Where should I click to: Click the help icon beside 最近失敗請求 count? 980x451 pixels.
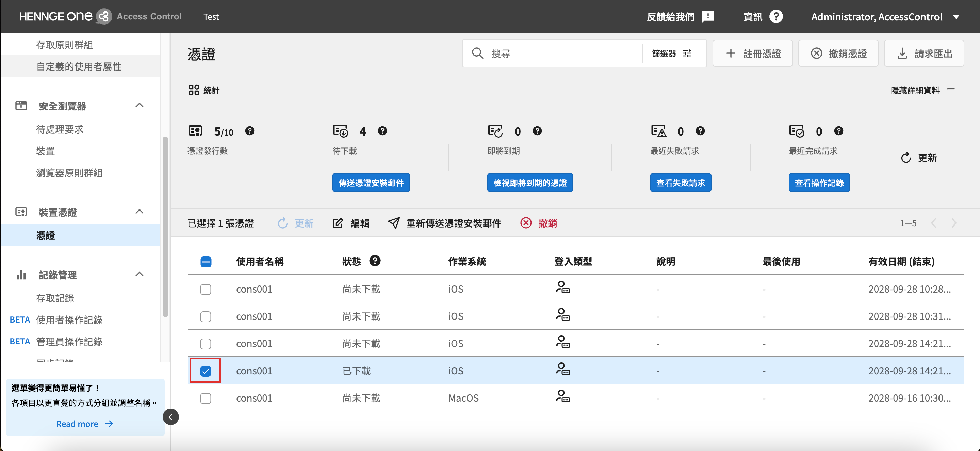coord(700,131)
